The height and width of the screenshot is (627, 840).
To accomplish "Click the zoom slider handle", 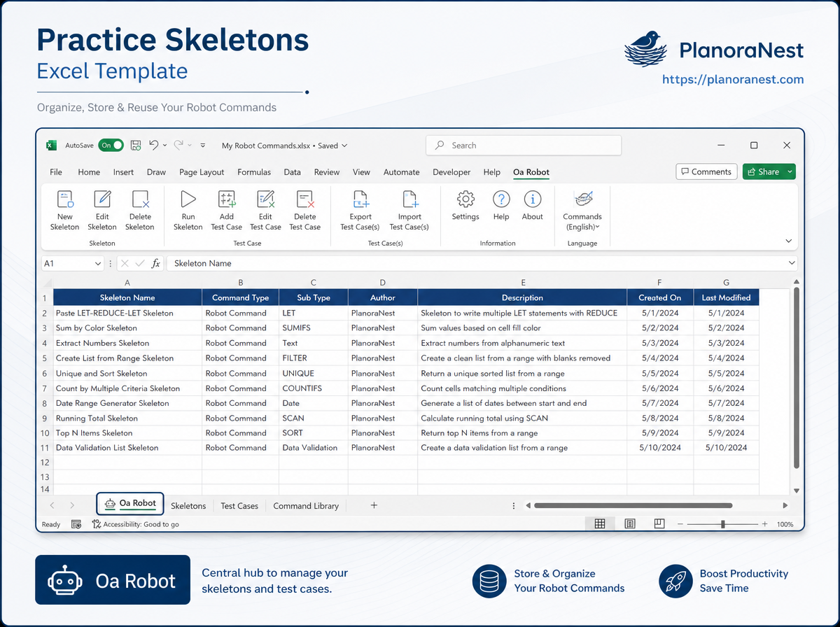I will click(x=722, y=524).
